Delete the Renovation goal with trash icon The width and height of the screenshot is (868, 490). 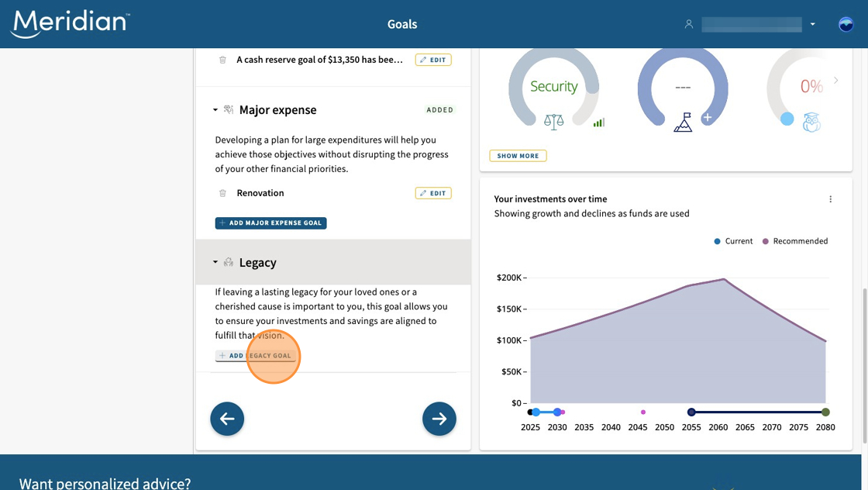[222, 193]
